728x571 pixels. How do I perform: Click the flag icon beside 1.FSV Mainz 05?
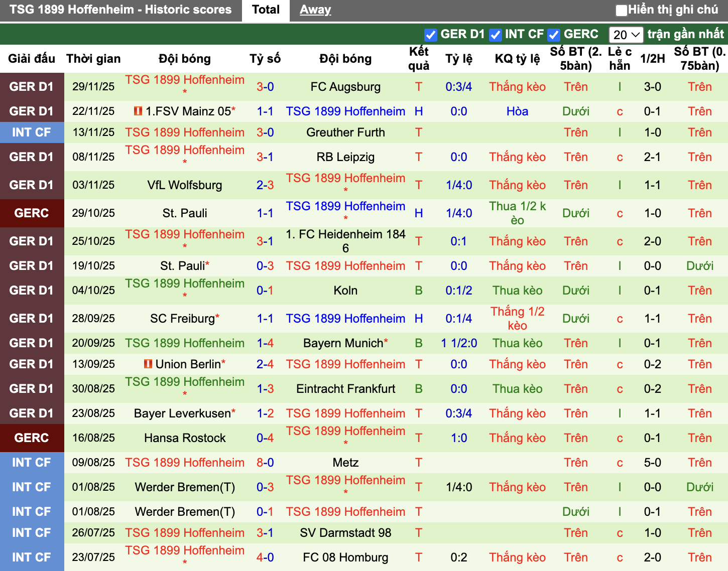tap(138, 111)
